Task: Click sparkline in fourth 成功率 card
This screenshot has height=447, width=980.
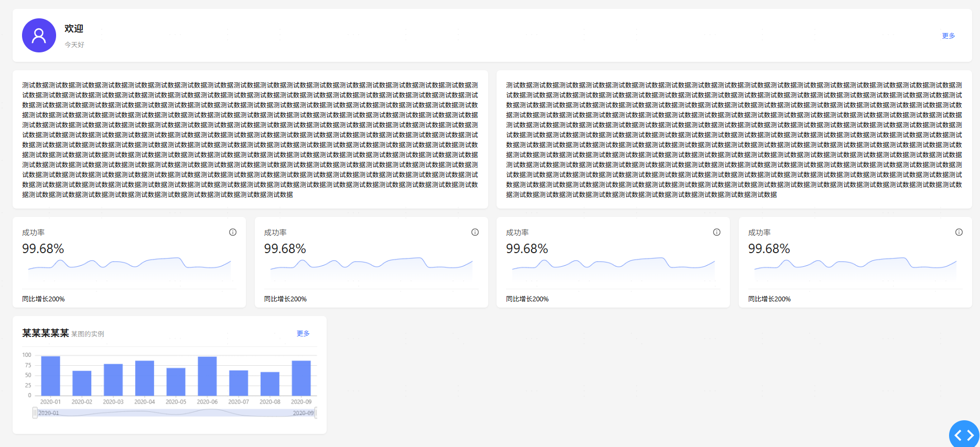Action: (855, 265)
